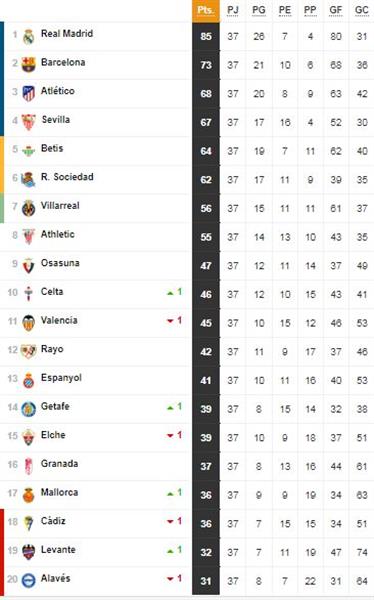Click the Real Madrid club crest
This screenshot has width=374, height=600.
28,37
